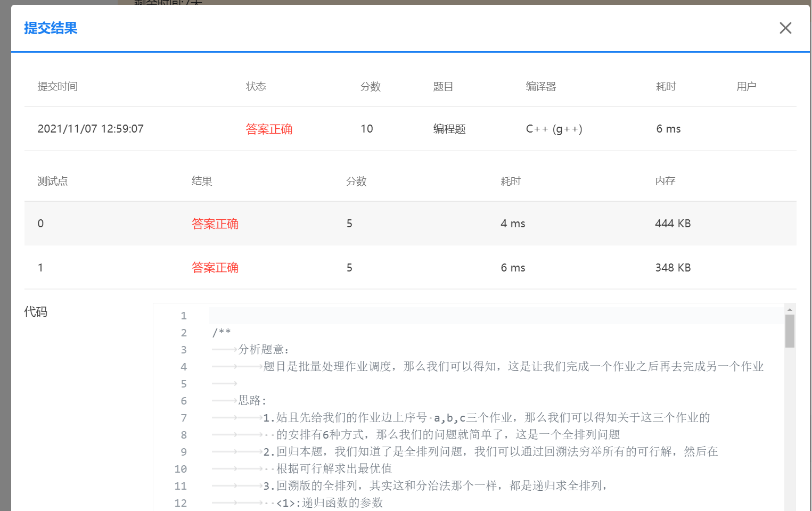This screenshot has height=511, width=812.
Task: Click the 用户 column header
Action: pos(747,86)
